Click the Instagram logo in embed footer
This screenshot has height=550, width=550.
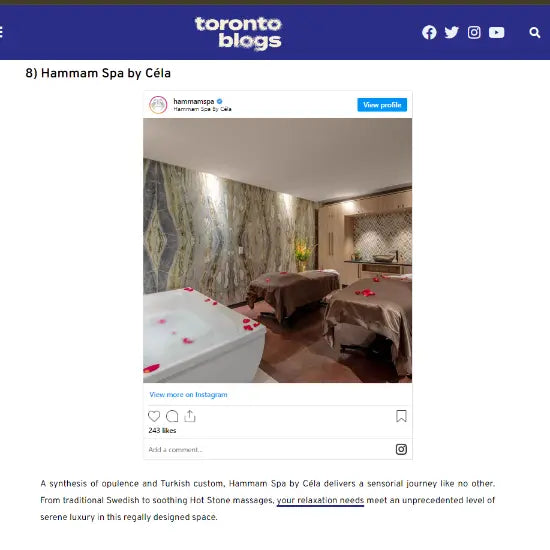(x=401, y=449)
